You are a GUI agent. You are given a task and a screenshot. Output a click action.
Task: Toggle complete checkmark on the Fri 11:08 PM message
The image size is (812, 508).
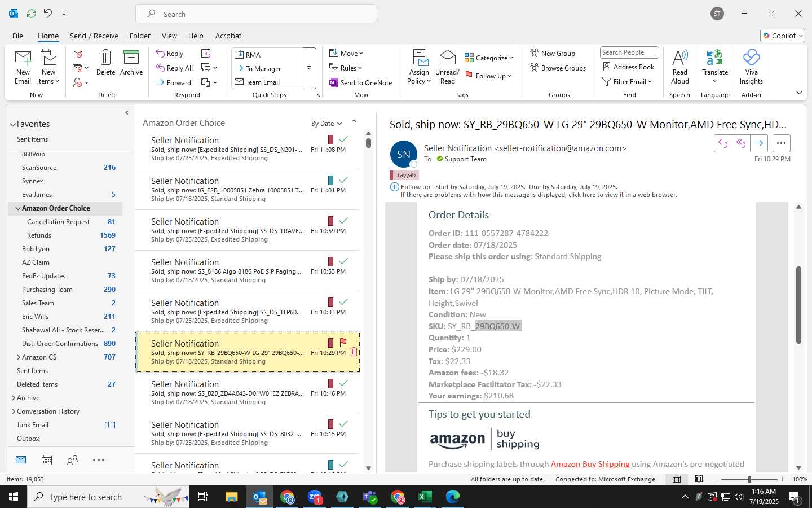point(343,139)
